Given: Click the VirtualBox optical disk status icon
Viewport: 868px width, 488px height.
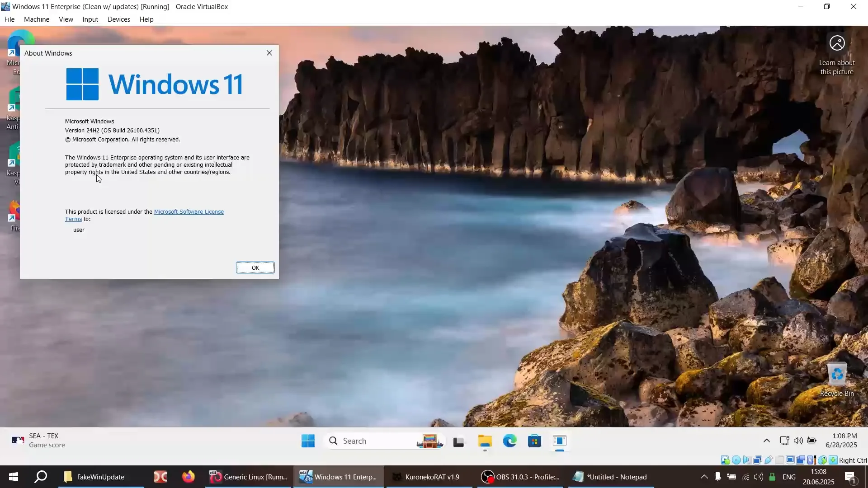Looking at the screenshot, I should 736,460.
